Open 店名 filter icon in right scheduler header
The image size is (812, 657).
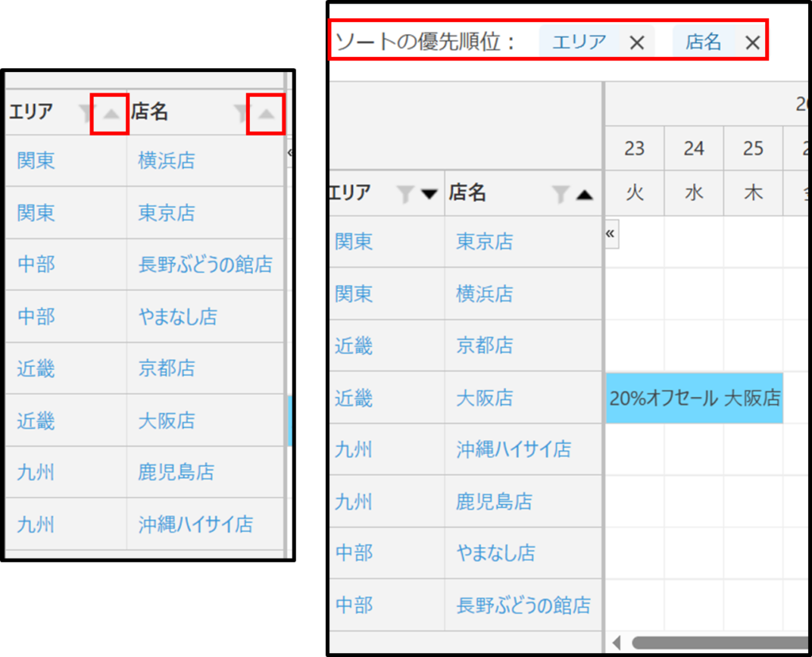pos(561,193)
